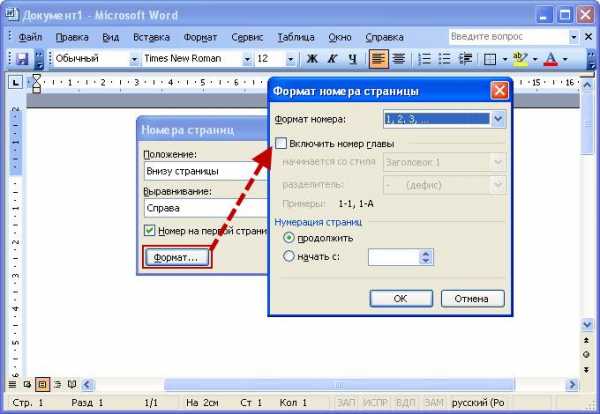Go to the next page using the double down arrows
Image resolution: width=600 pixels, height=414 pixels.
[x=586, y=370]
